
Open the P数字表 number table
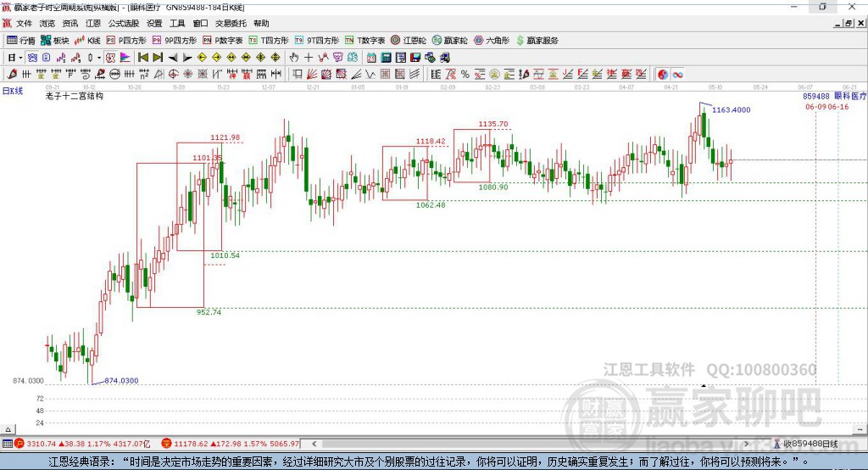[x=223, y=41]
